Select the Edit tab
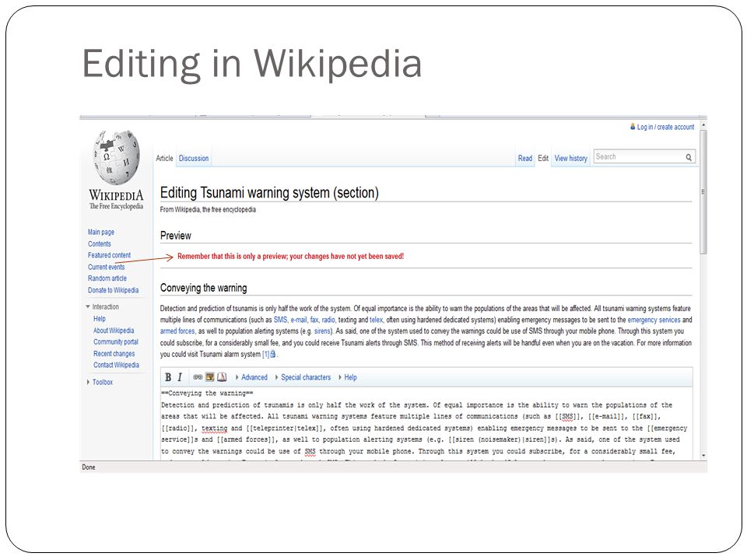Image resolution: width=747 pixels, height=560 pixels. click(x=543, y=158)
